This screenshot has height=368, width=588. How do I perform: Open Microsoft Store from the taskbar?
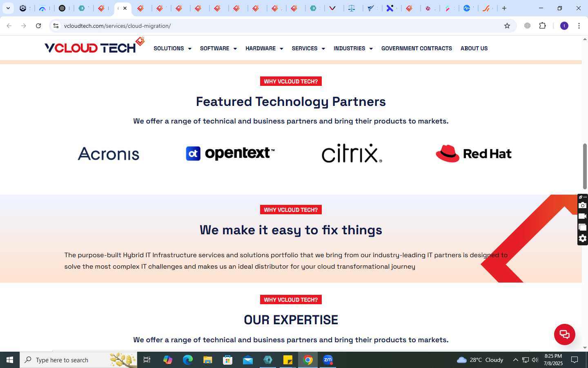[x=227, y=360]
